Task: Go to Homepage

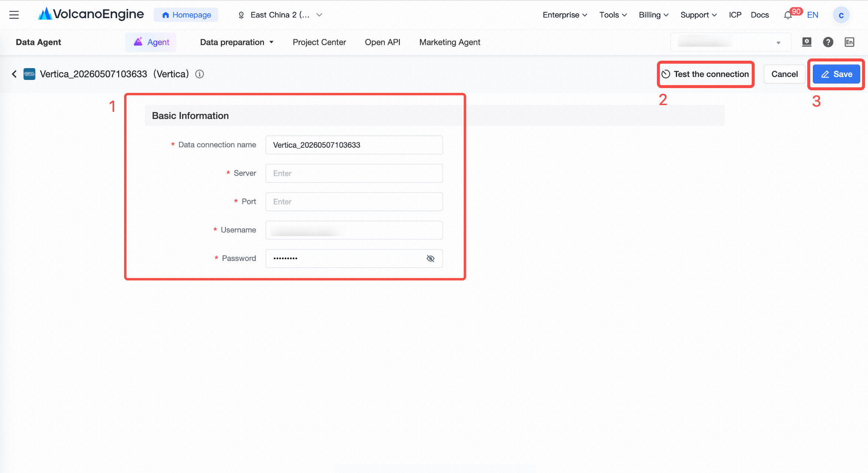Action: pyautogui.click(x=186, y=15)
